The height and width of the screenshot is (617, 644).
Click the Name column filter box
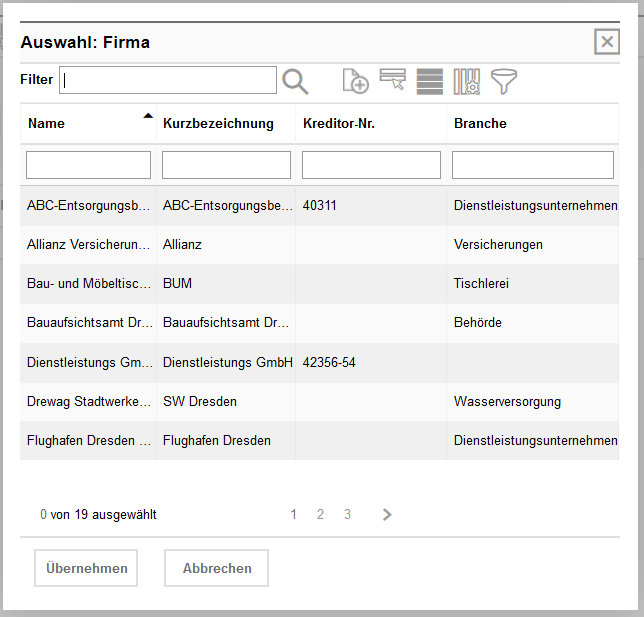pyautogui.click(x=88, y=165)
